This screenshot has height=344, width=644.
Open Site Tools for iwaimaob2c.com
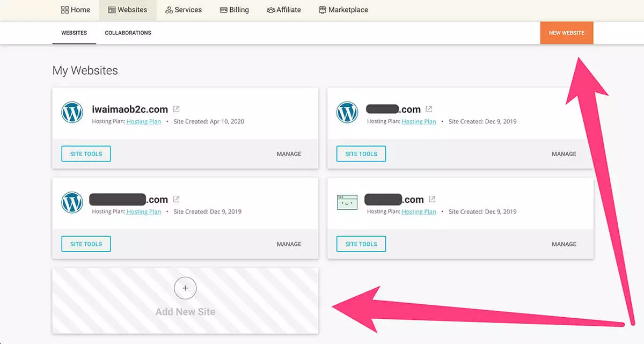86,154
